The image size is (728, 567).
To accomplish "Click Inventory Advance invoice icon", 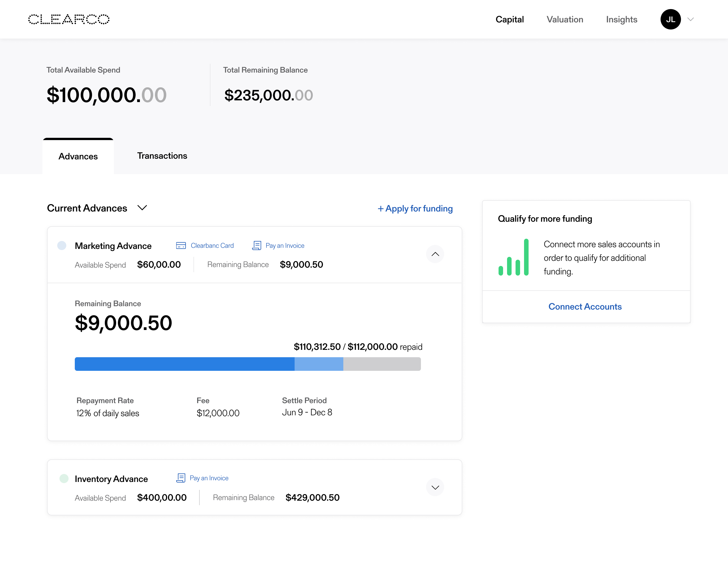I will (181, 478).
